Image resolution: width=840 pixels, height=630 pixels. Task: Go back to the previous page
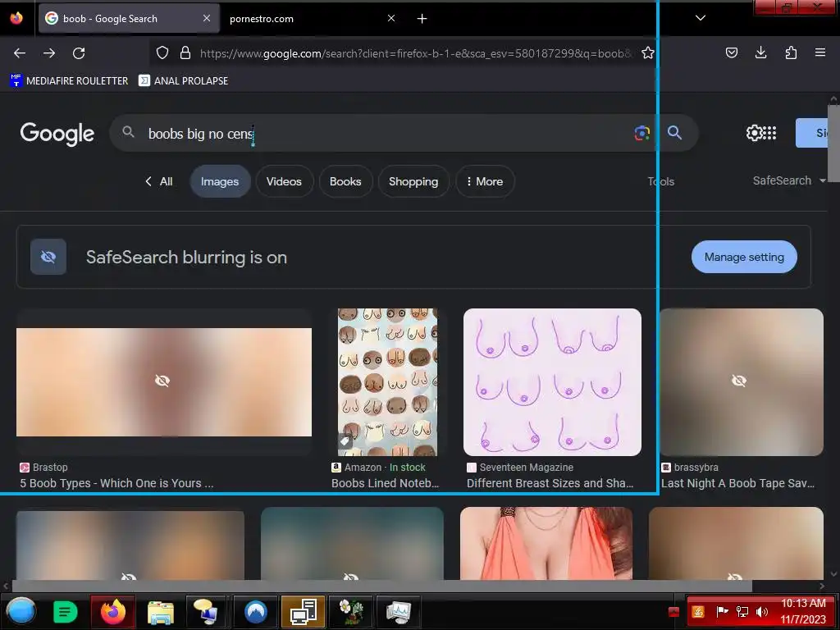tap(20, 53)
